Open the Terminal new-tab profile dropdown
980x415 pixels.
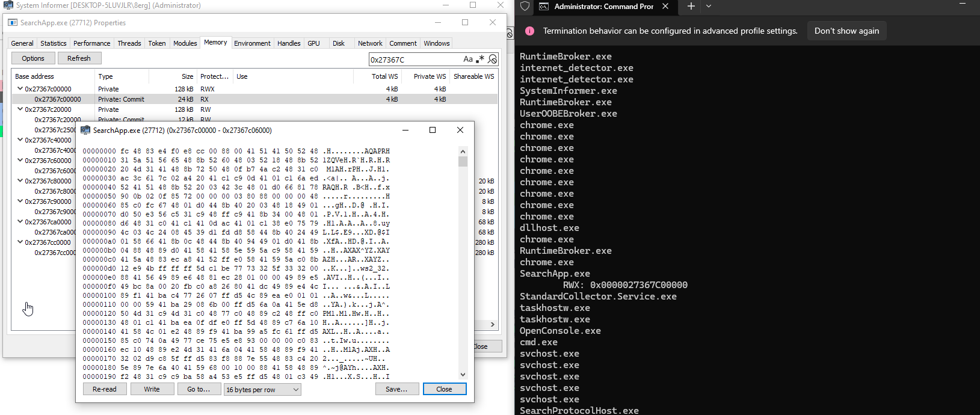(x=709, y=6)
